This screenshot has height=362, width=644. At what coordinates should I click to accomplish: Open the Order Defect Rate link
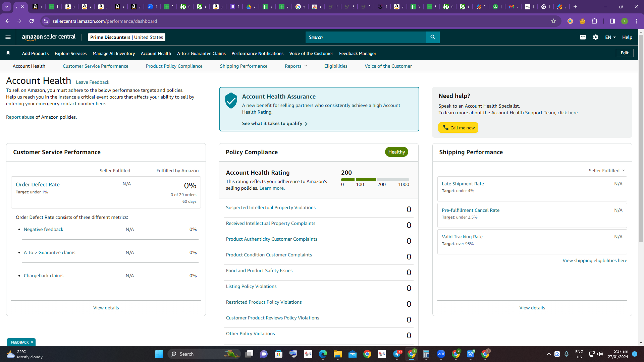38,185
